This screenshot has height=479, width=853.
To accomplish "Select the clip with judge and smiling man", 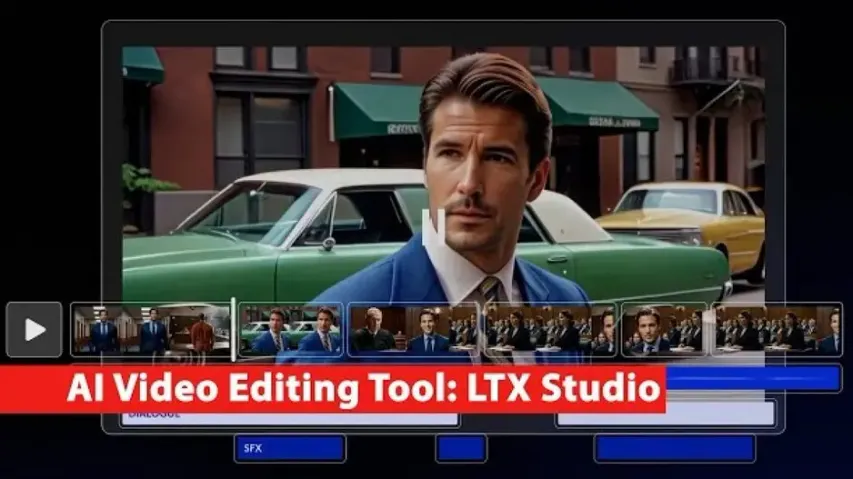I will 413,329.
